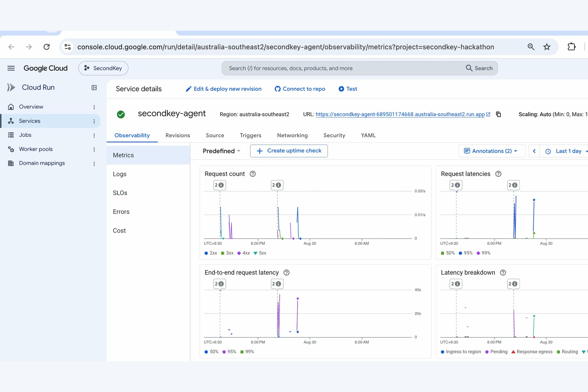
Task: Toggle the 4xx series in Request count legend
Action: [x=243, y=253]
